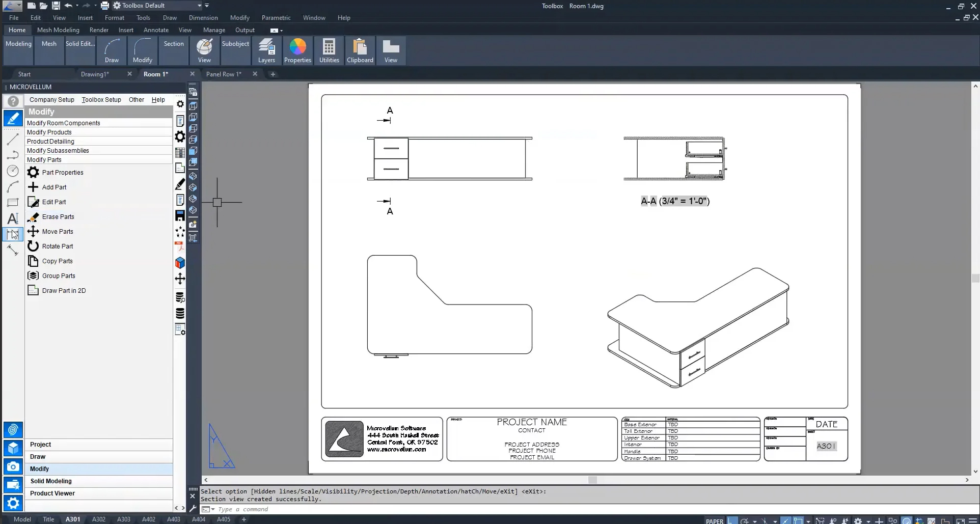Viewport: 980px width, 524px height.
Task: Switch to the Panel Row 1 tab
Action: pyautogui.click(x=224, y=74)
